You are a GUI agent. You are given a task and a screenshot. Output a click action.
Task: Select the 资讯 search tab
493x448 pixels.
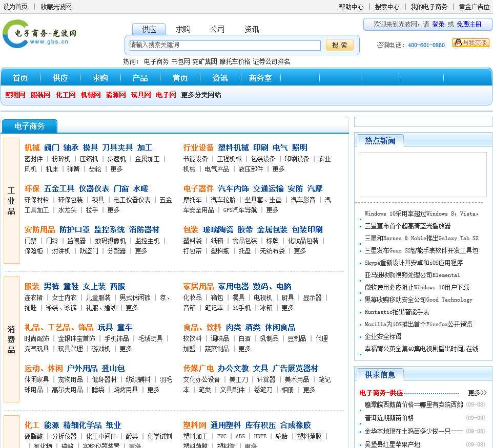coord(252,29)
